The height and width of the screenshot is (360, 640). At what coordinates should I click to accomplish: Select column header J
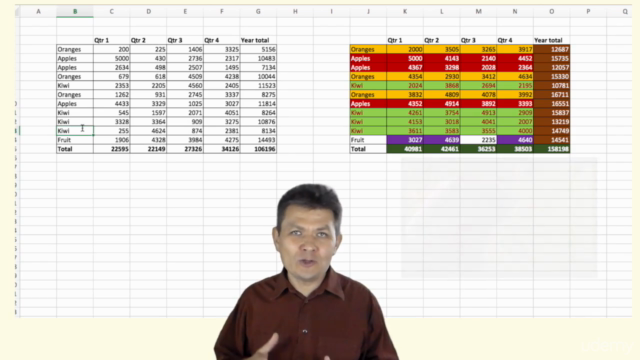(368, 11)
